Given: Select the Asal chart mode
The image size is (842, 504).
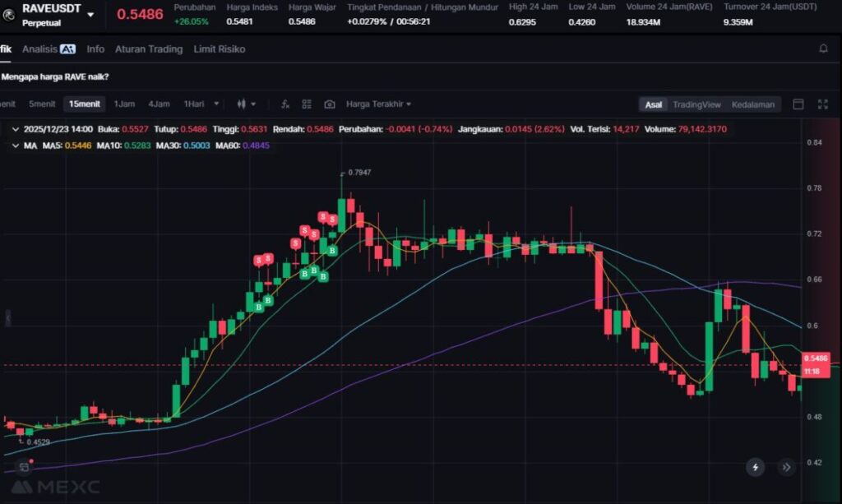Looking at the screenshot, I should 653,104.
